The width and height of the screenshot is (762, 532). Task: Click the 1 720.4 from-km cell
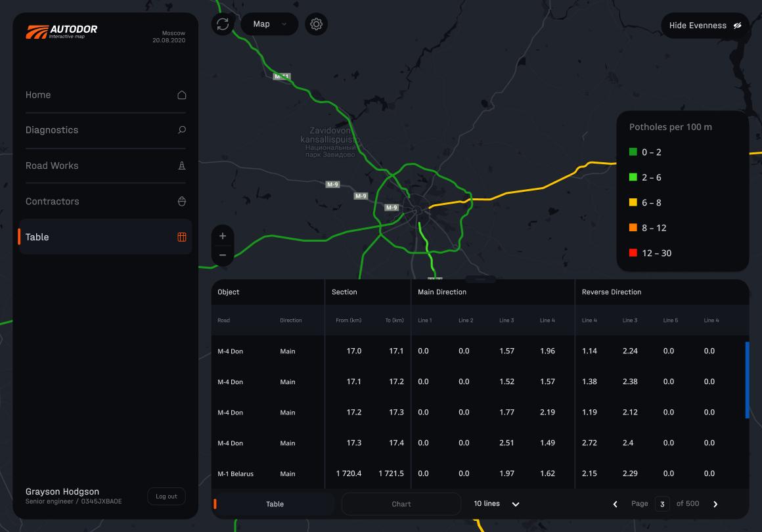tap(348, 473)
